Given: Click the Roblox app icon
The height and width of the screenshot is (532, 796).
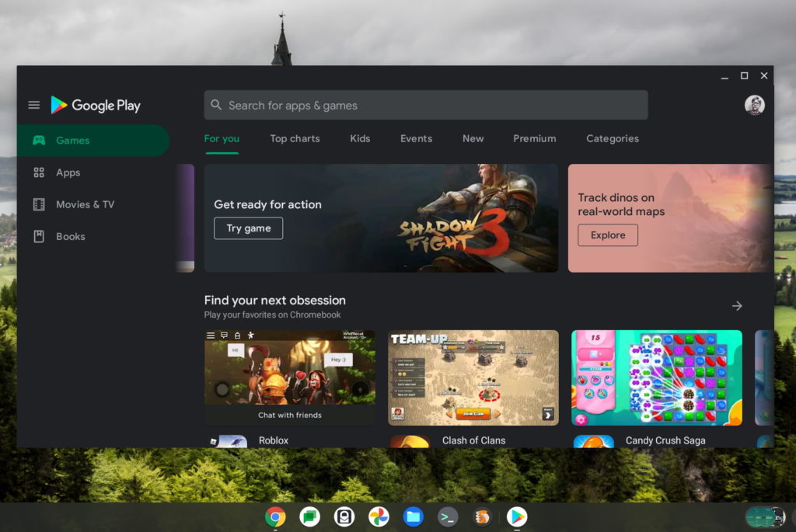Looking at the screenshot, I should click(228, 441).
